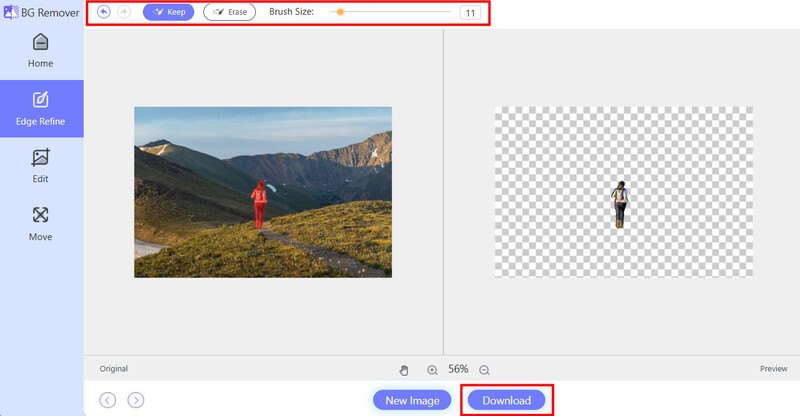
Task: Adjust the Brush Size slider handle
Action: click(340, 12)
